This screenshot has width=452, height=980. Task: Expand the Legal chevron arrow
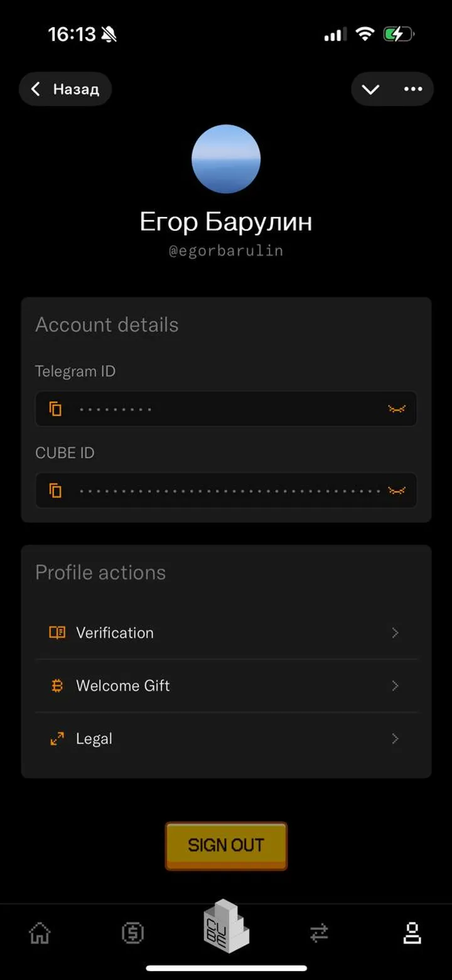(395, 738)
